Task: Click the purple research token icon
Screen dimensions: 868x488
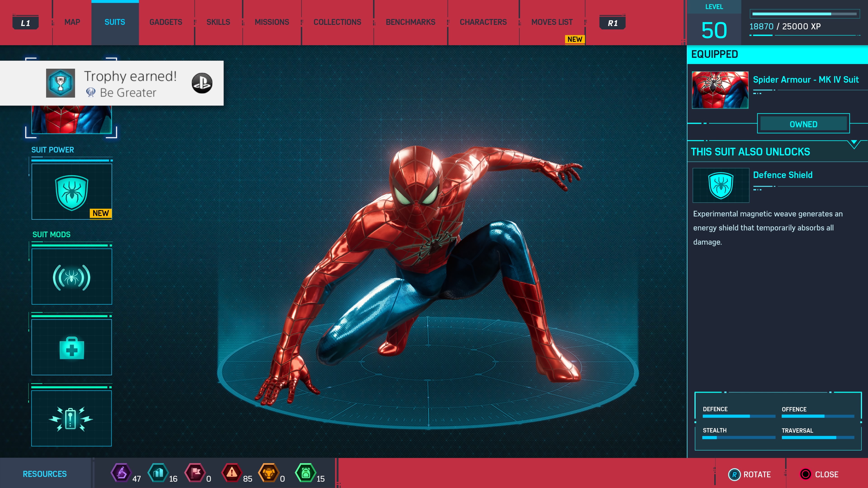Action: (121, 473)
